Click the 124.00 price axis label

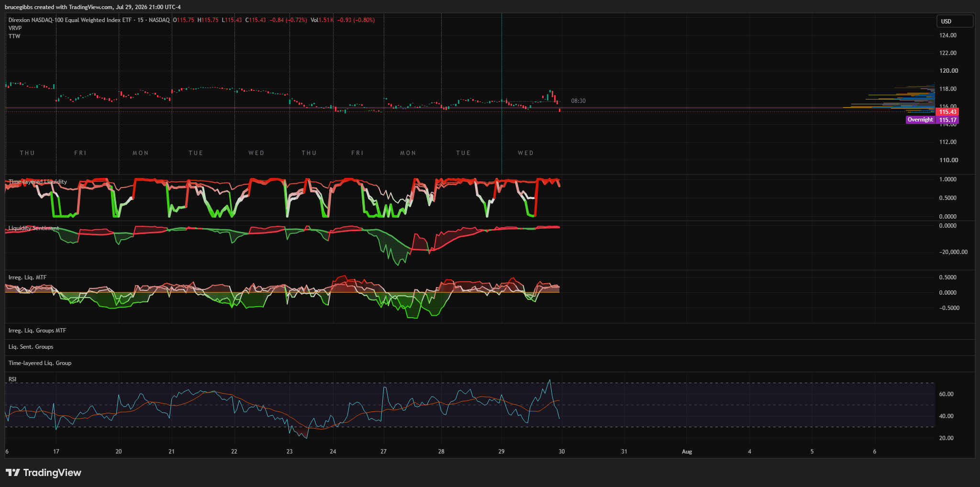coord(947,35)
